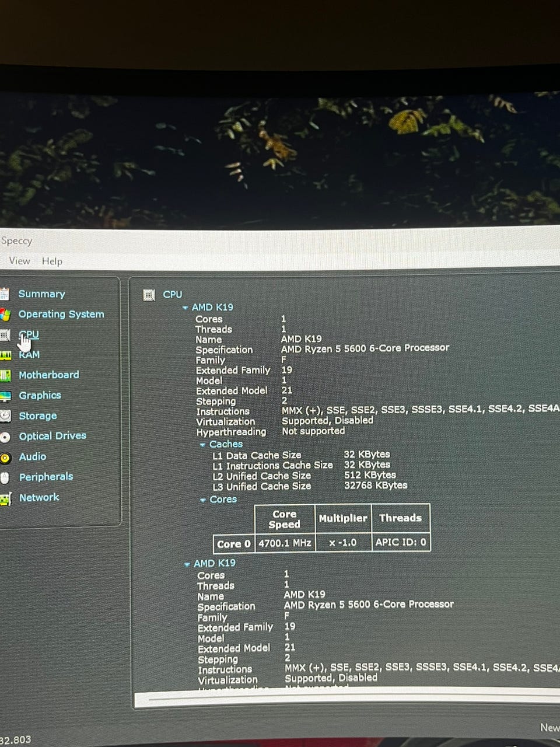The height and width of the screenshot is (747, 560).
Task: Open the Storage section
Action: [38, 416]
